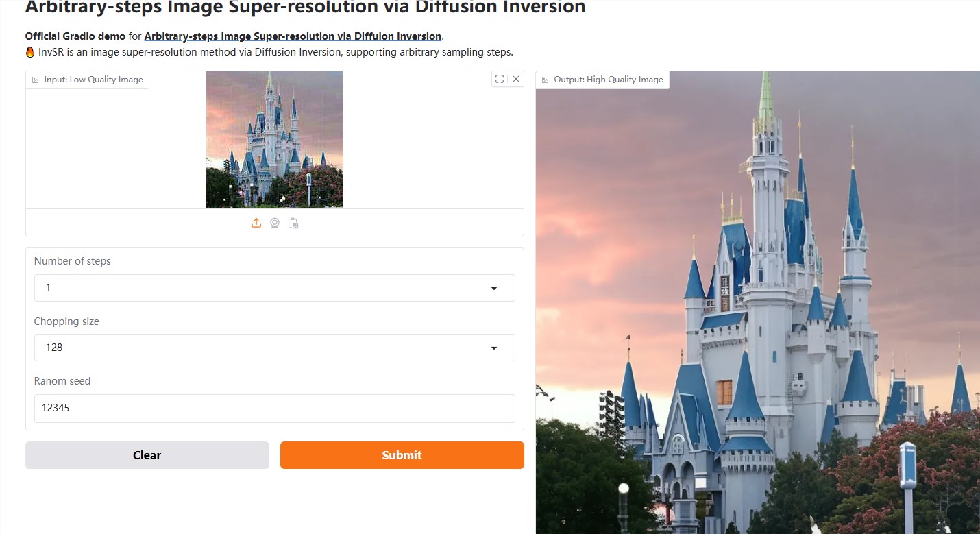Focus the Ranom seed input field

274,408
